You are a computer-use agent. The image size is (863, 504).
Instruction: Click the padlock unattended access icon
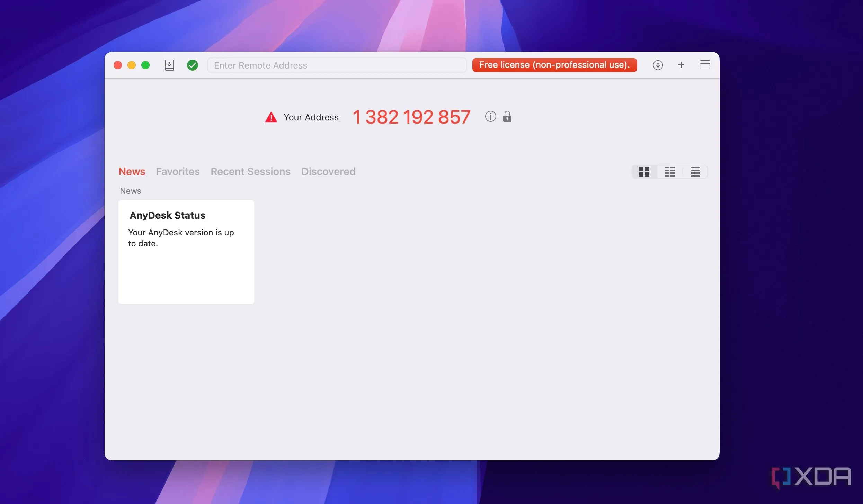pyautogui.click(x=507, y=116)
